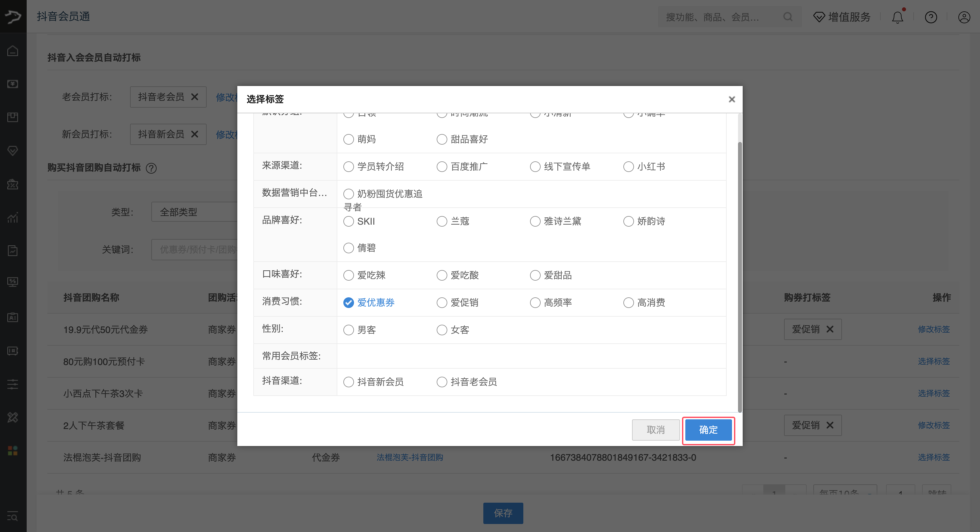Select the 萌妈 tag option
Viewport: 980px width, 532px height.
(360, 139)
